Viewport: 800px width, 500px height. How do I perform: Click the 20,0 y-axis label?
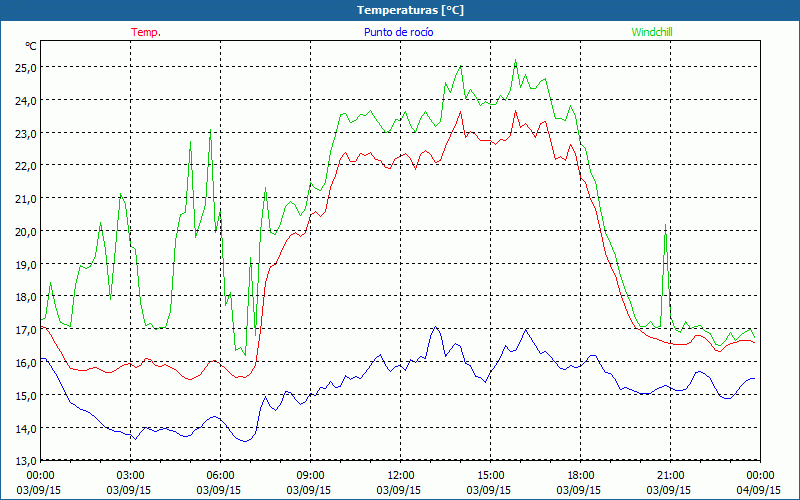coord(23,231)
